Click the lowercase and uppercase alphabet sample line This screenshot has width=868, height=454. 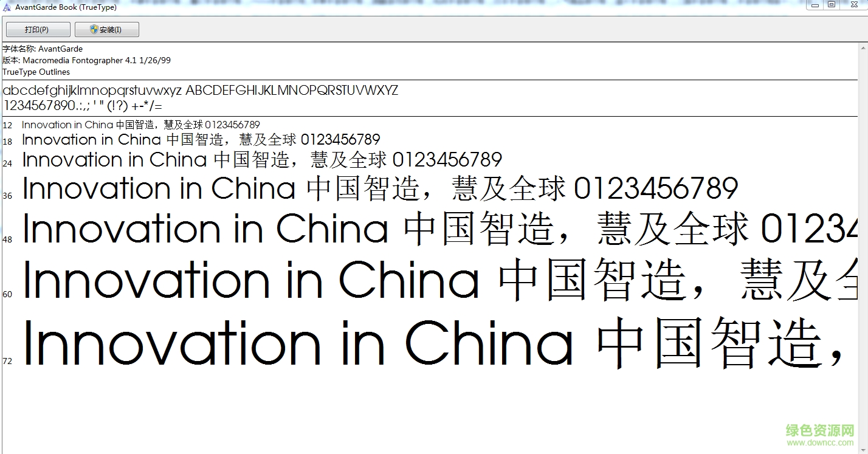click(201, 91)
